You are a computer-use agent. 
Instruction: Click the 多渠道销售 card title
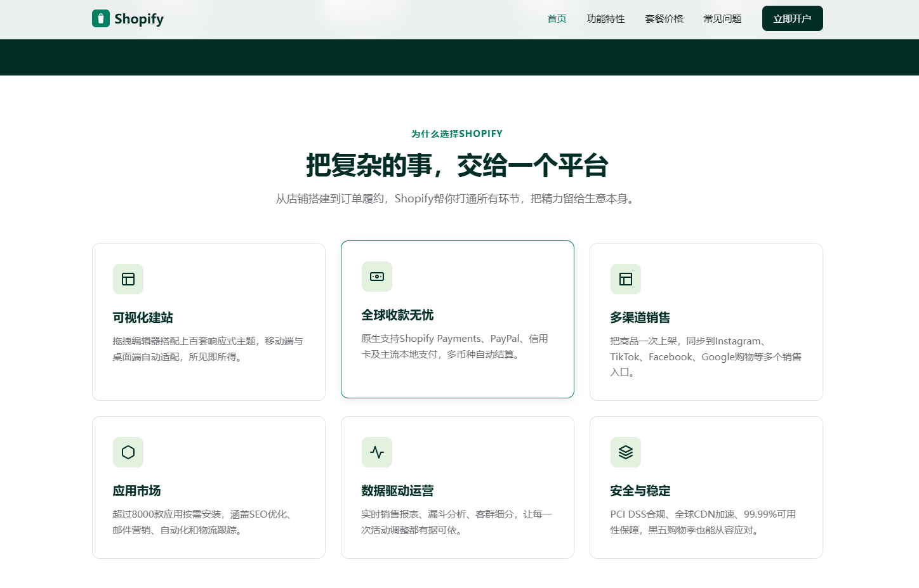click(640, 318)
